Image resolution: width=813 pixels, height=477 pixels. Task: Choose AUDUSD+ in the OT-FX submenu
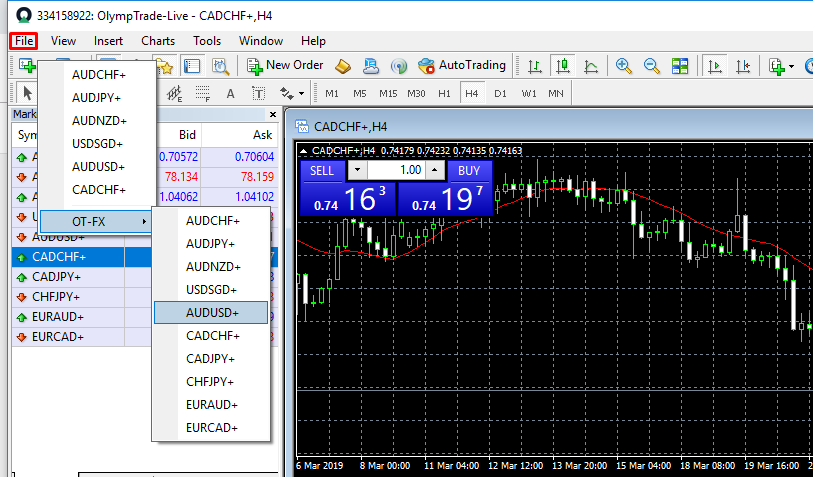pyautogui.click(x=211, y=313)
